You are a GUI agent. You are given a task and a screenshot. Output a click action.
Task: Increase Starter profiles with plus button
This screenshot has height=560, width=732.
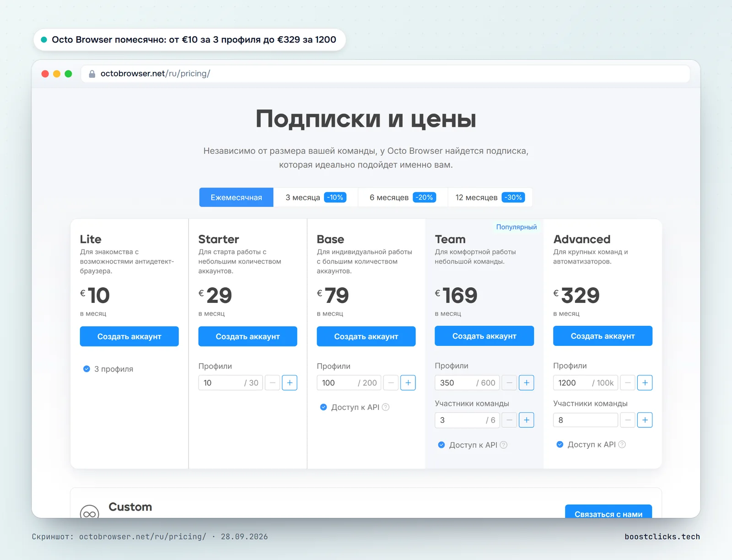point(290,382)
